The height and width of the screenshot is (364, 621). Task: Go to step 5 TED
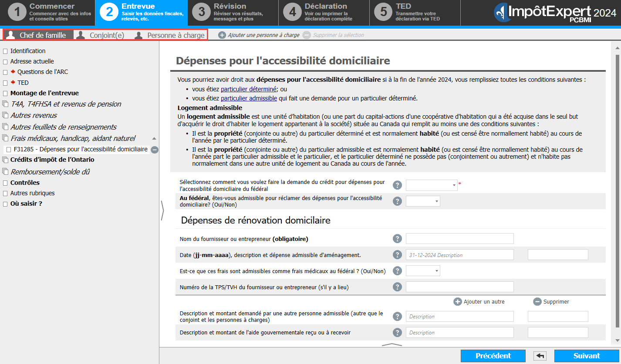416,13
